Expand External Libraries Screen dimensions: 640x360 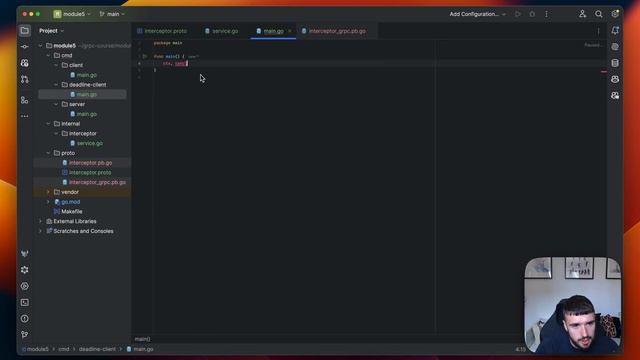[x=40, y=221]
